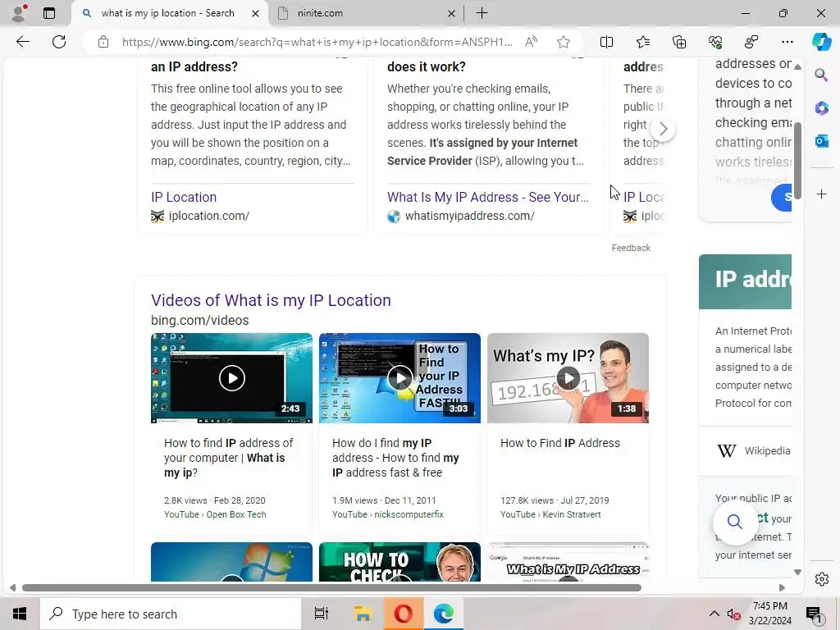This screenshot has height=630, width=840.
Task: Open sidebar settings gear
Action: 821,579
